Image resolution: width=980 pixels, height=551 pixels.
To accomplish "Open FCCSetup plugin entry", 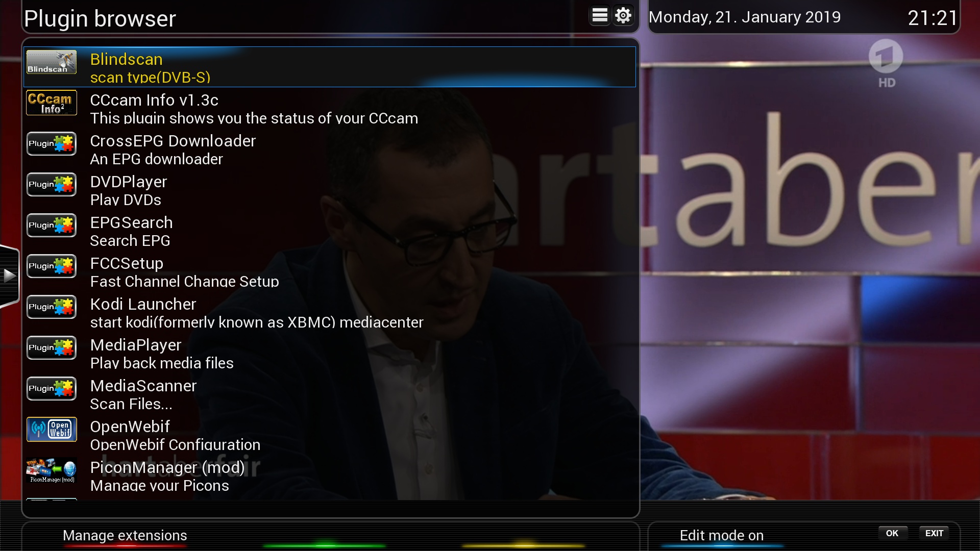I will (x=330, y=271).
